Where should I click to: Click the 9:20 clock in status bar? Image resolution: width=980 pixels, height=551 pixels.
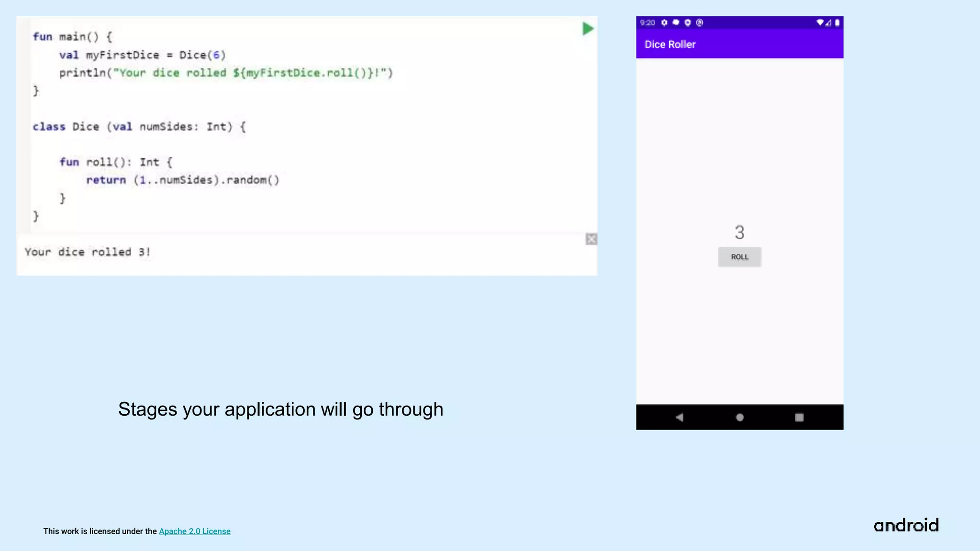click(647, 22)
